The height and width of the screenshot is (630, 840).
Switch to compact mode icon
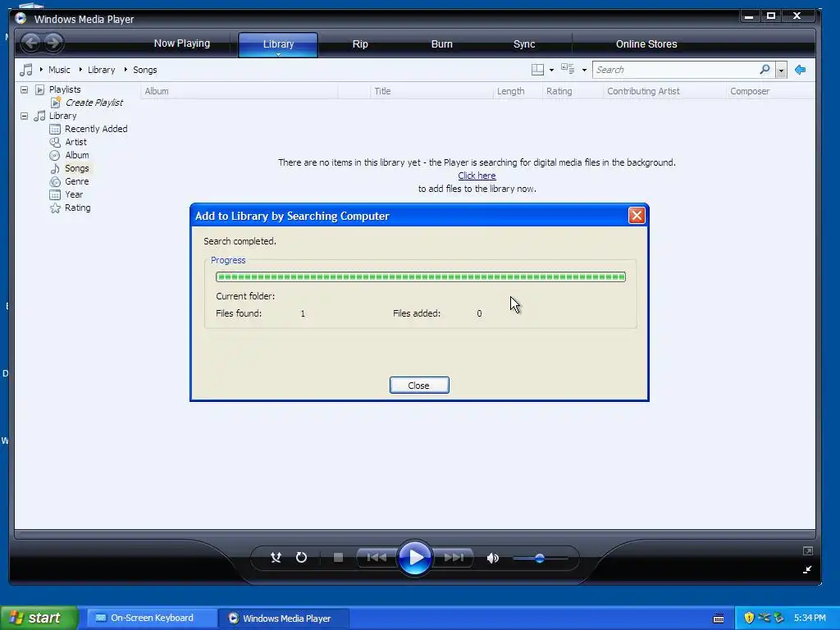point(807,569)
